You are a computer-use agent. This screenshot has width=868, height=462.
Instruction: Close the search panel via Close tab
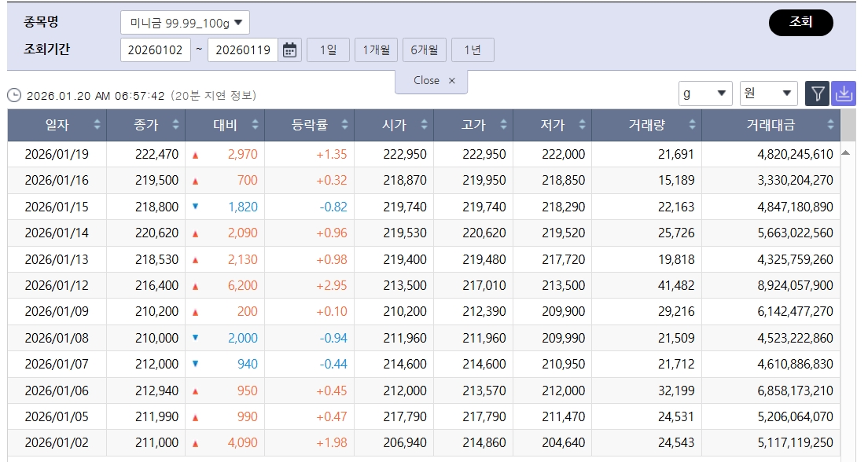[431, 81]
